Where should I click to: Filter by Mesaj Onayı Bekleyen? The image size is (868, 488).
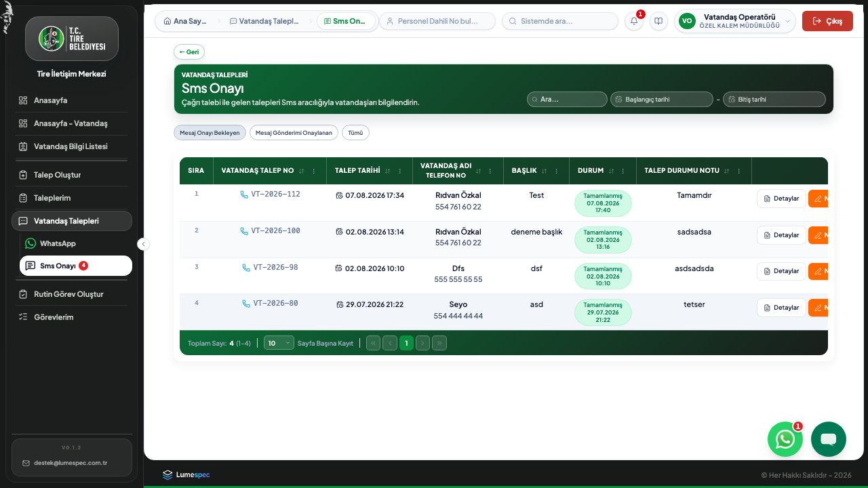(x=210, y=133)
